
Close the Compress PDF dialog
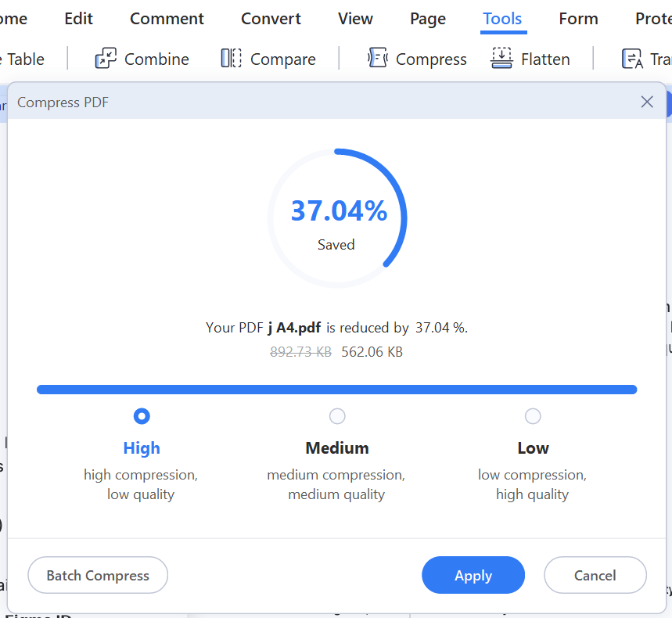(647, 102)
